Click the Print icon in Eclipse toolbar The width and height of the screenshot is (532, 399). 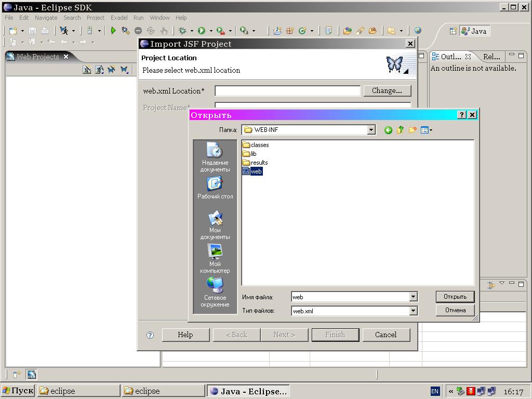pyautogui.click(x=45, y=31)
